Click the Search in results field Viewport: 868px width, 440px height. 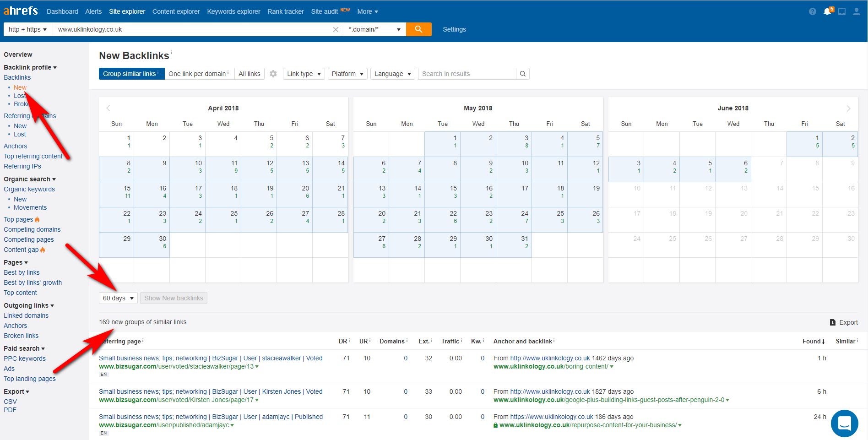[467, 74]
